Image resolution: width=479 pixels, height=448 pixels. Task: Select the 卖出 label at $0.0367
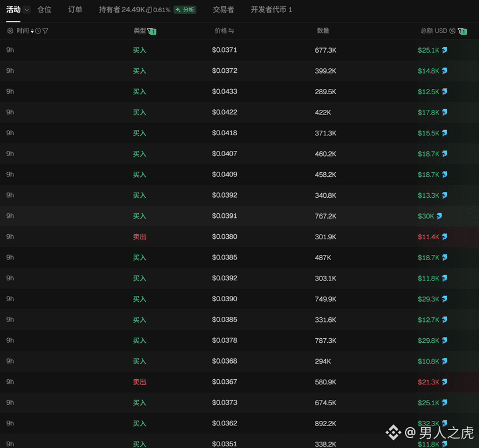(140, 382)
